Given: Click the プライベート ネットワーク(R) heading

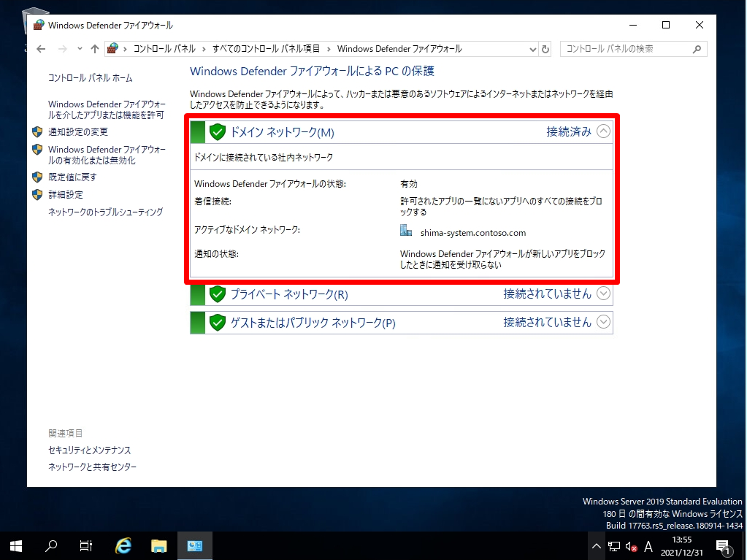Looking at the screenshot, I should pos(290,294).
